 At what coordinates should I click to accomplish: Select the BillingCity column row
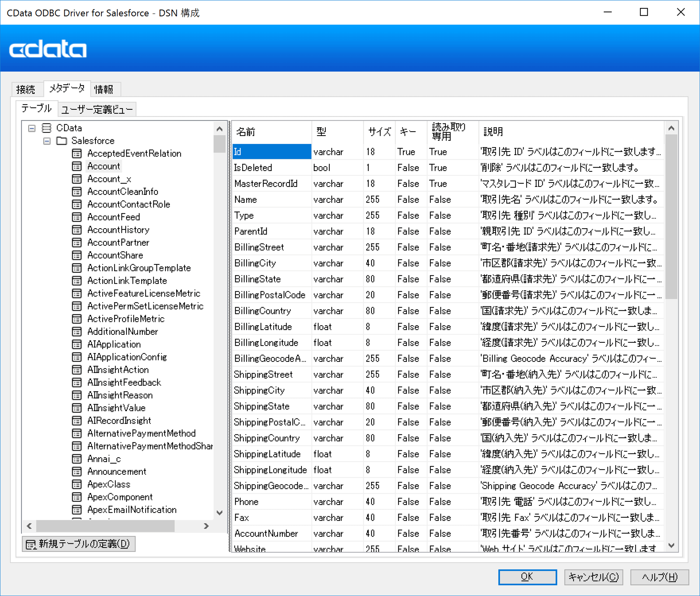click(255, 263)
